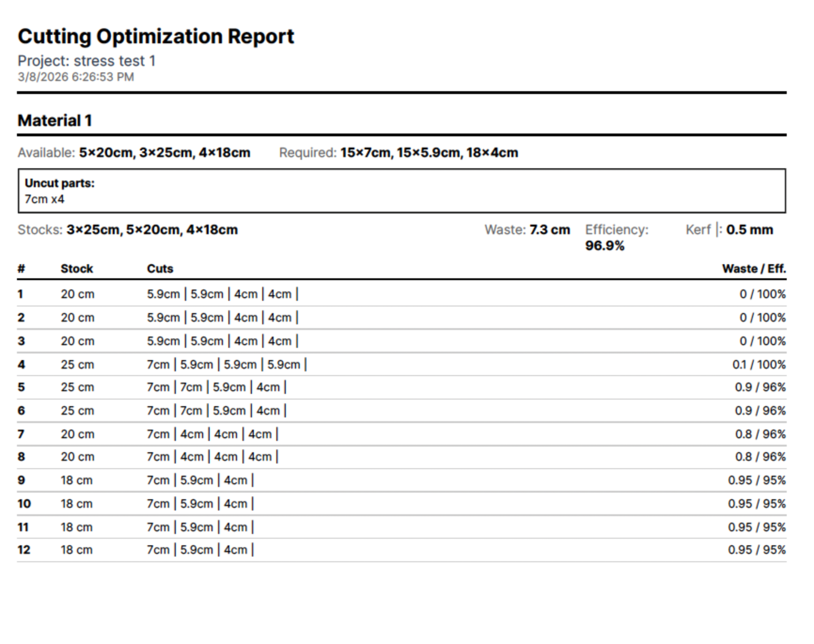Select the cuts list in row 5

[217, 387]
